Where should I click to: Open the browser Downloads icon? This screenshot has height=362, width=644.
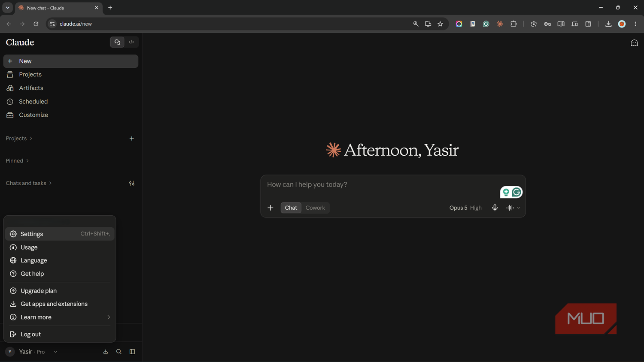(608, 24)
